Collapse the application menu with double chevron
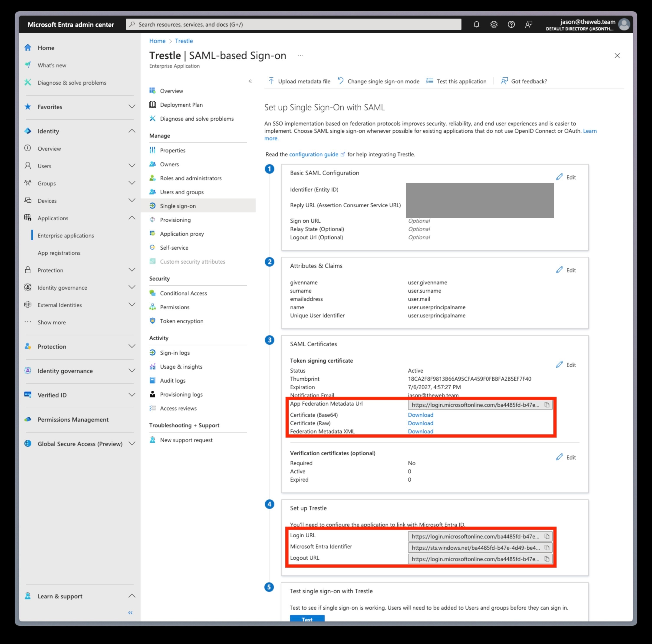Screen dimensions: 652x644 click(250, 81)
